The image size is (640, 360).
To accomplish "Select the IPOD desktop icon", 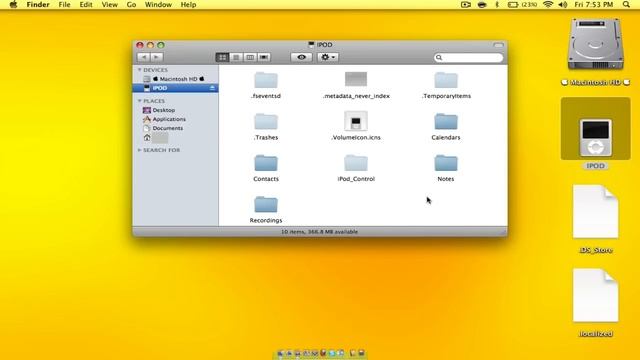I will pyautogui.click(x=596, y=138).
